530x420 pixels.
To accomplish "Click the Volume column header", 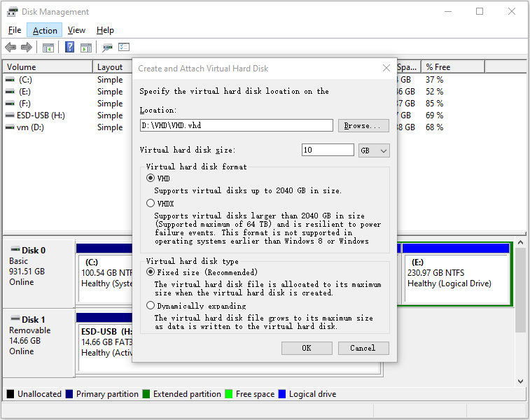I will click(48, 67).
